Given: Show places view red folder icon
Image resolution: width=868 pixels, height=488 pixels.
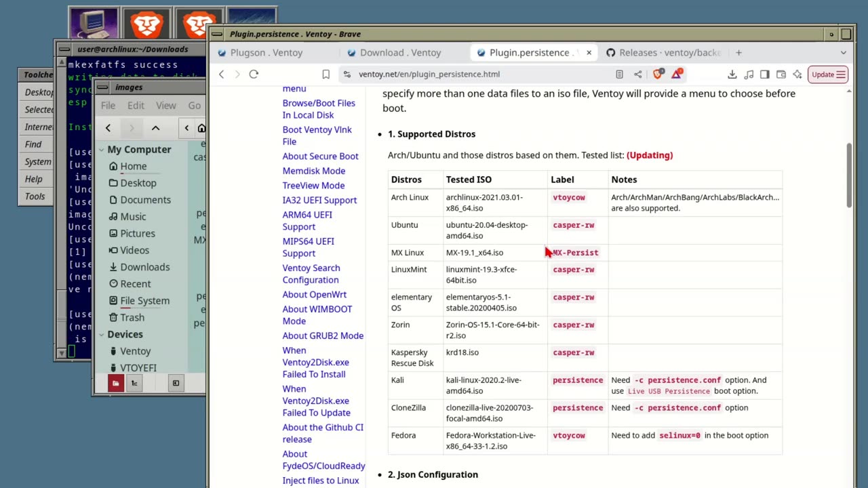Looking at the screenshot, I should pos(116,384).
